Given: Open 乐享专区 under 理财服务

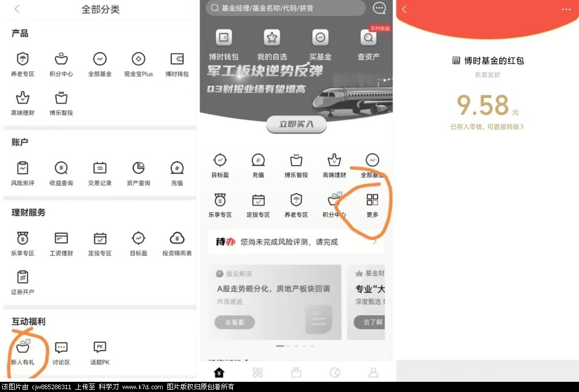Looking at the screenshot, I should click(23, 243).
